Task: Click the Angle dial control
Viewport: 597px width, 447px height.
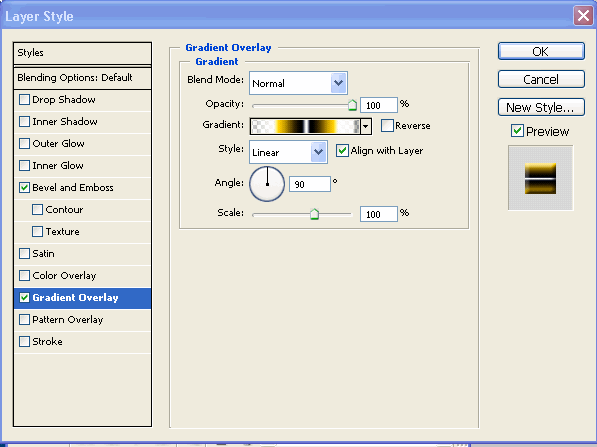Action: click(x=267, y=184)
